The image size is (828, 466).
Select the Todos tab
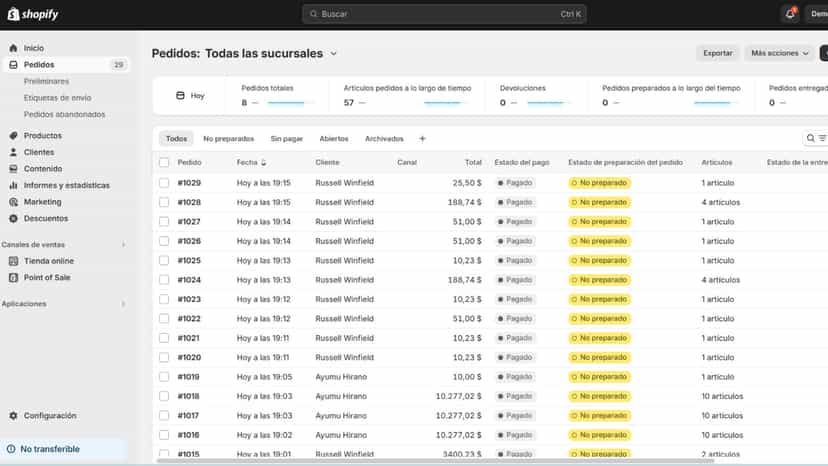coord(176,138)
